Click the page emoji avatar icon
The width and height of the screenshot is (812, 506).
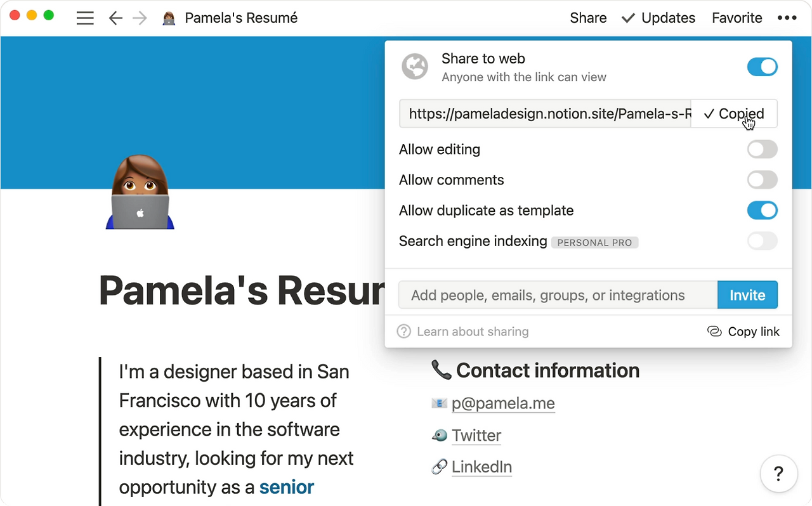pos(140,191)
